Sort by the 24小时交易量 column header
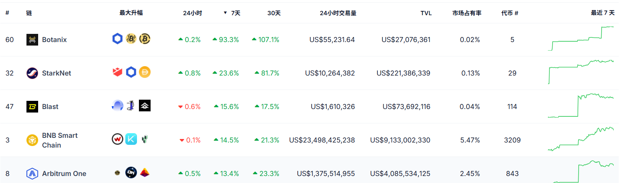Viewport: 644px width, 183px height. (x=338, y=13)
